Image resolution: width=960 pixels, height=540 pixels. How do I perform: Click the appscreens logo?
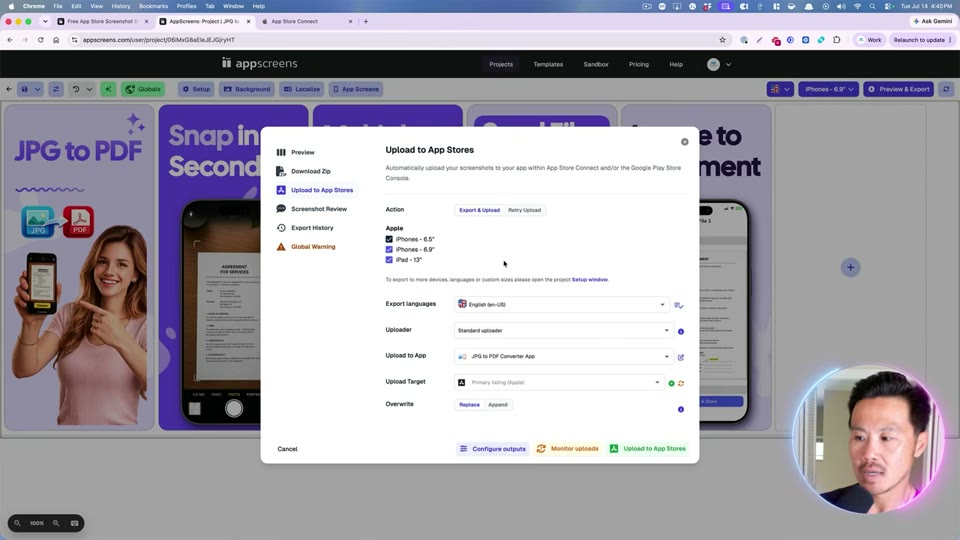(x=260, y=64)
